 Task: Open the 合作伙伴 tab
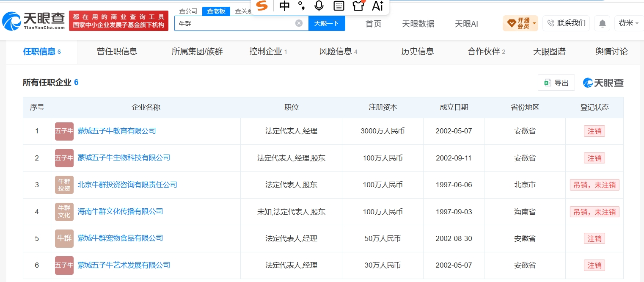487,52
